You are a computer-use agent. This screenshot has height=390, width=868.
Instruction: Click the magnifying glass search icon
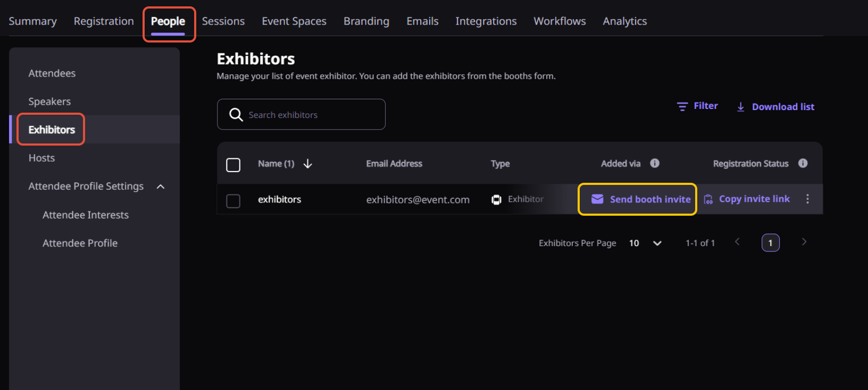pos(236,115)
